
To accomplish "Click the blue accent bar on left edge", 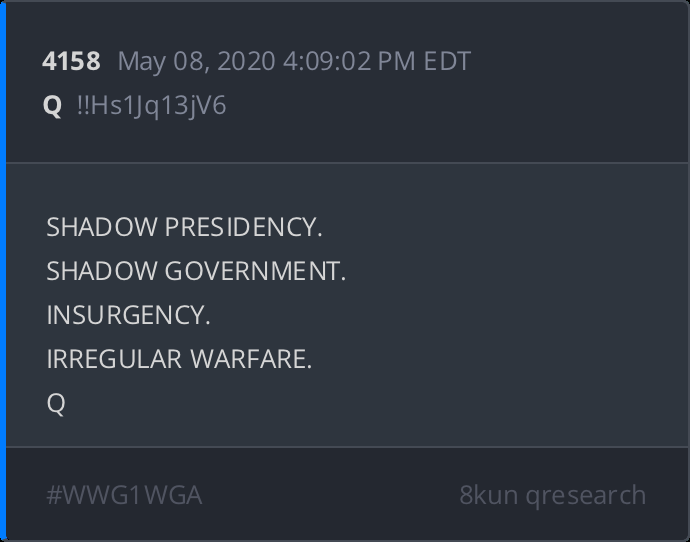I will [3, 271].
